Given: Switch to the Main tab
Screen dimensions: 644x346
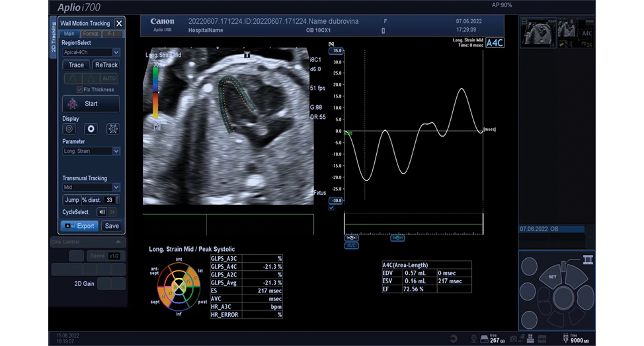Looking at the screenshot, I should pos(69,34).
